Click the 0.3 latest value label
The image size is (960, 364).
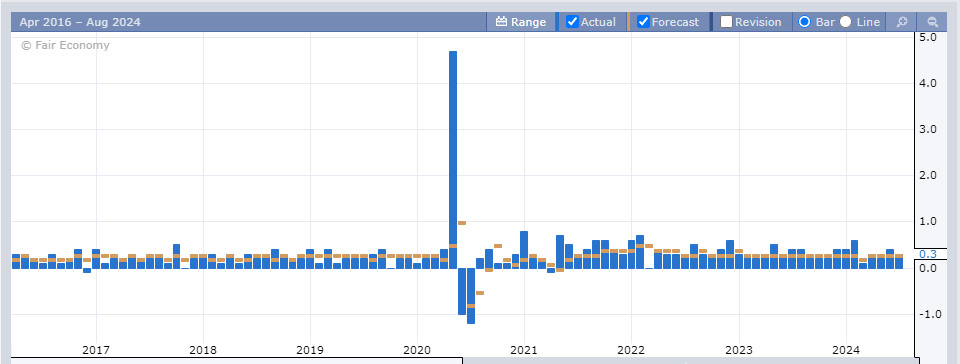coord(928,254)
